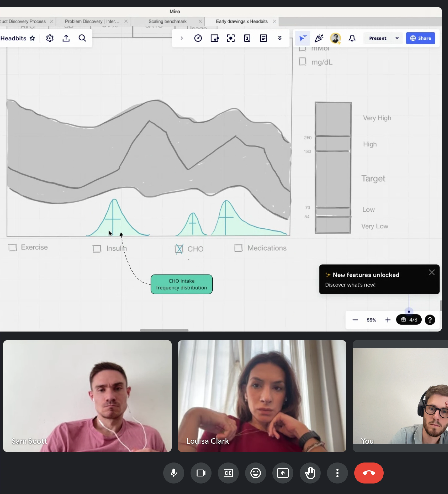This screenshot has width=448, height=494.
Task: Open the Discover what's new link
Action: pyautogui.click(x=350, y=285)
